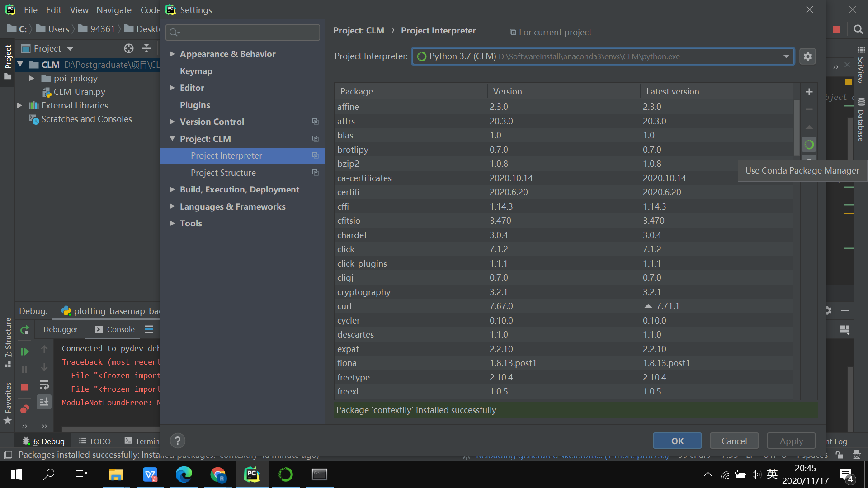Click the Rerun debug icon

point(25,330)
